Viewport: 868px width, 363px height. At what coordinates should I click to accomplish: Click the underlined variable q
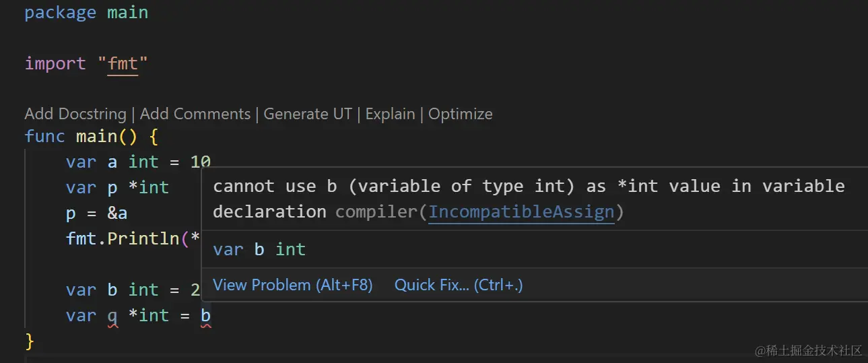tap(112, 315)
